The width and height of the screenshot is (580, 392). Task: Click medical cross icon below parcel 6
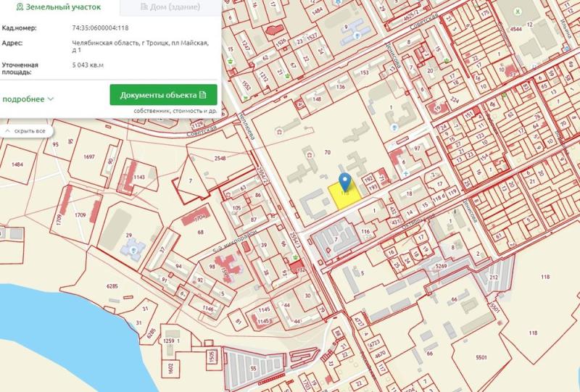(407, 173)
